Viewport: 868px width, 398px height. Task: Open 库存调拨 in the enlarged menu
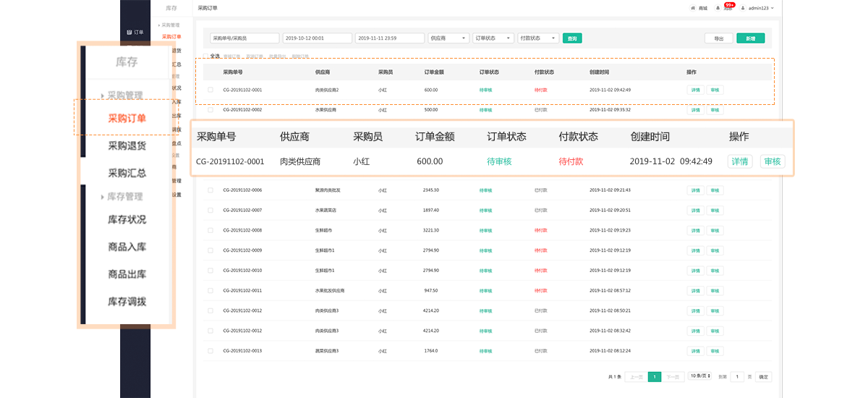[127, 301]
